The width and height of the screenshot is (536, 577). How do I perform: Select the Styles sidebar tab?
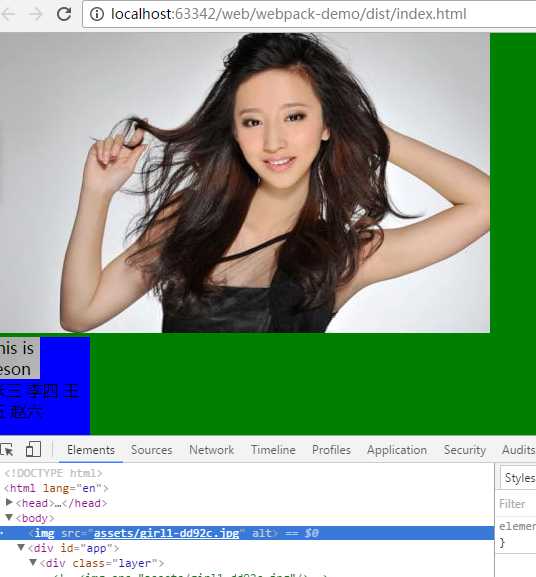(519, 478)
